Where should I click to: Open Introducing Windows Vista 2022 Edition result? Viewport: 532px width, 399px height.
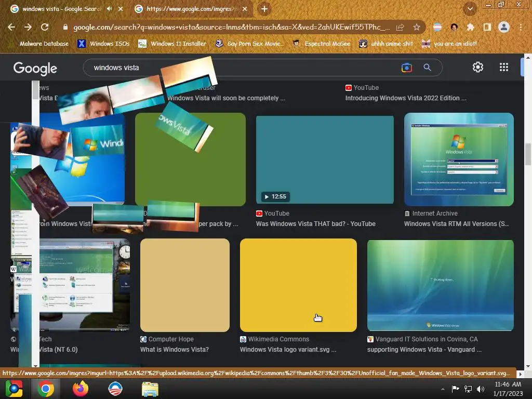pos(406,98)
